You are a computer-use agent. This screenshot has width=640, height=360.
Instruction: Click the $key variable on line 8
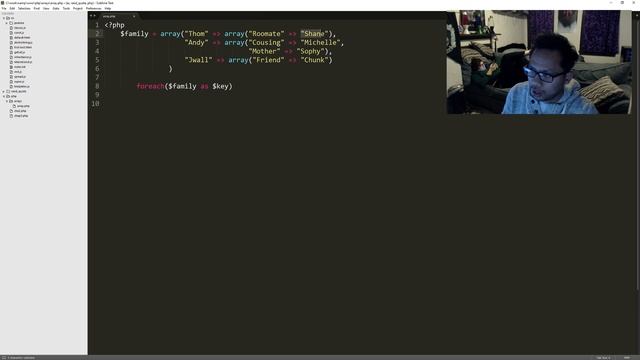click(220, 87)
